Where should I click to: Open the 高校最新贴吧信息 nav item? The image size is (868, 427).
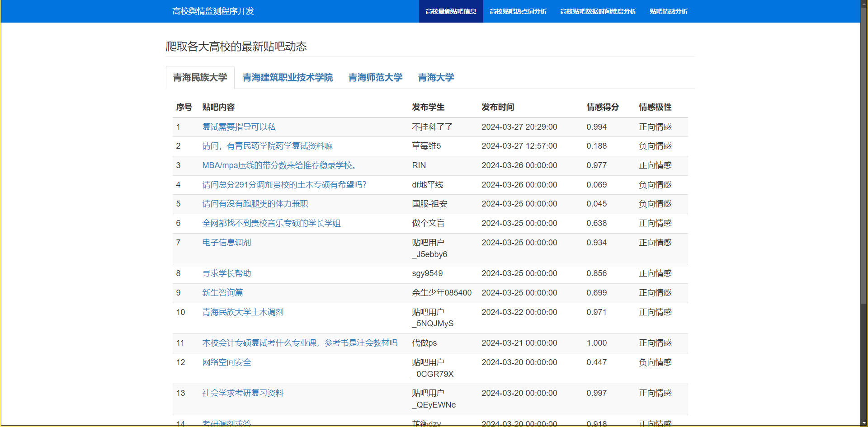(x=451, y=11)
